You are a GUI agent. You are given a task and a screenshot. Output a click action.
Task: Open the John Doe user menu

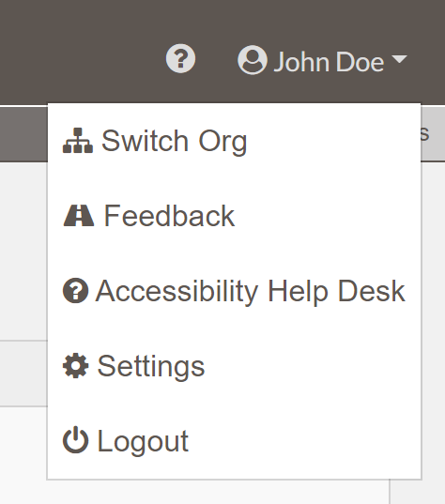322,60
